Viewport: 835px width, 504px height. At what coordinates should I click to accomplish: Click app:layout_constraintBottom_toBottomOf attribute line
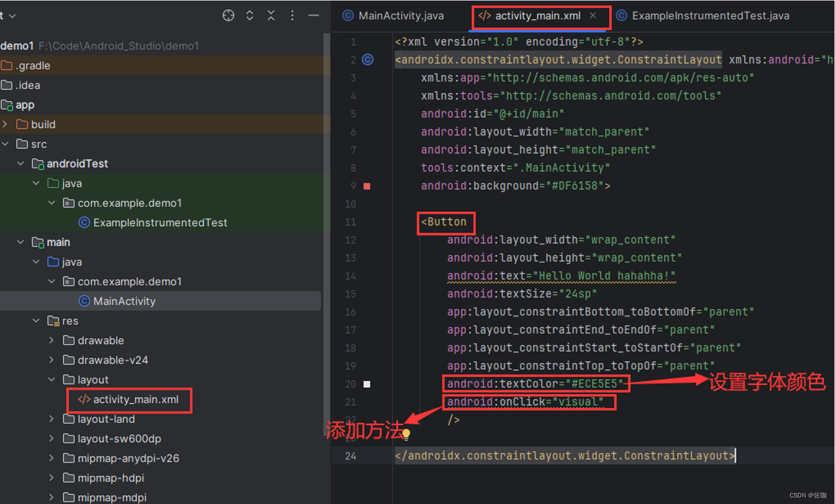pyautogui.click(x=600, y=312)
